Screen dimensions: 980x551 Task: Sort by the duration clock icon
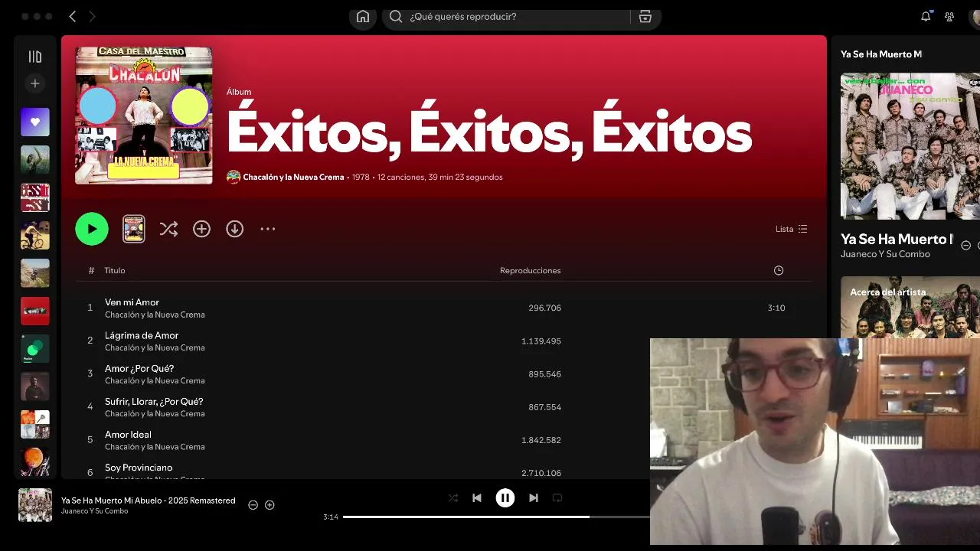click(x=779, y=270)
